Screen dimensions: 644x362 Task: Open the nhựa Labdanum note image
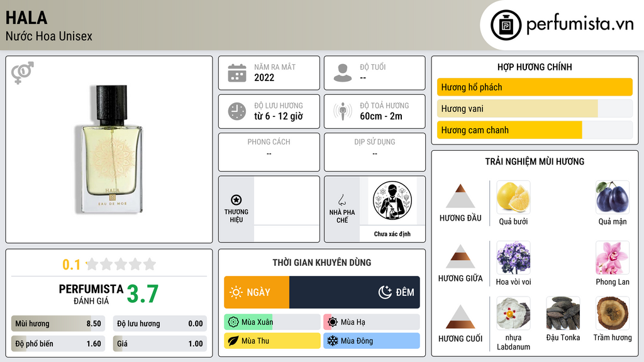tap(513, 314)
